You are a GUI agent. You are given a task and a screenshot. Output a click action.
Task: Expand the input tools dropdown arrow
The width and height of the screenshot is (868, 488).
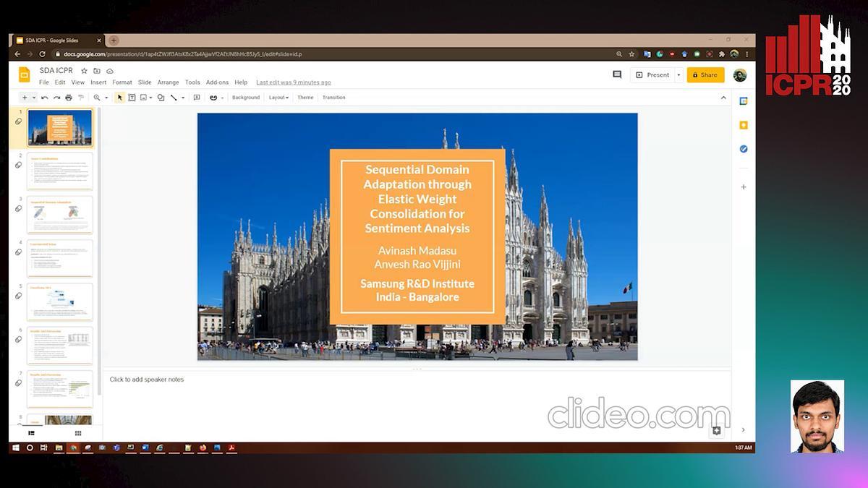(222, 98)
